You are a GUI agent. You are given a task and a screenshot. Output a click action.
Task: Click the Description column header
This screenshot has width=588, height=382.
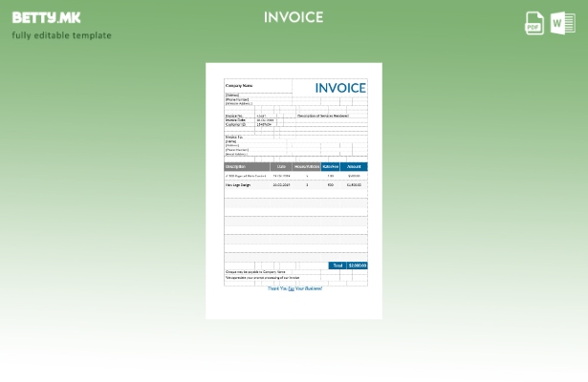[236, 166]
